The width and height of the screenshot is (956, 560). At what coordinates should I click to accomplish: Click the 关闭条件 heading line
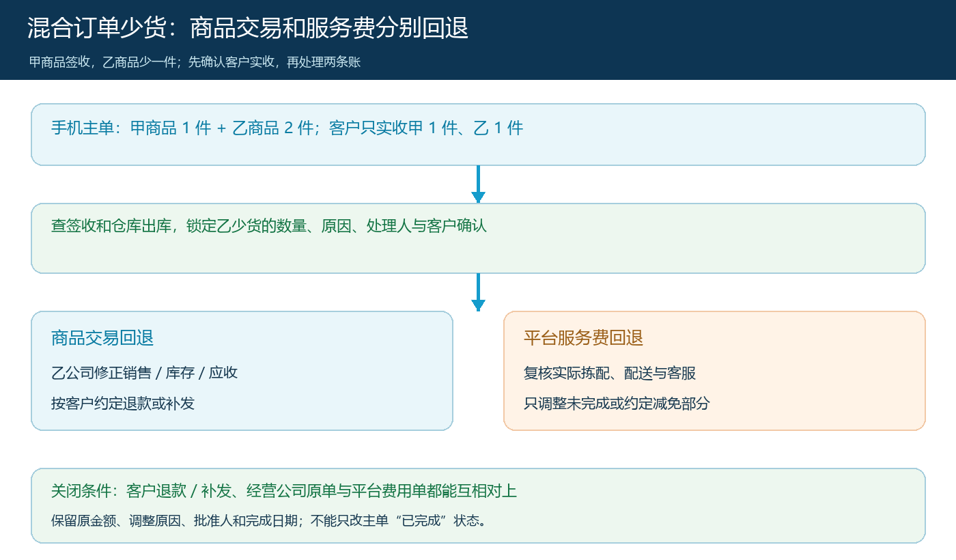(284, 490)
